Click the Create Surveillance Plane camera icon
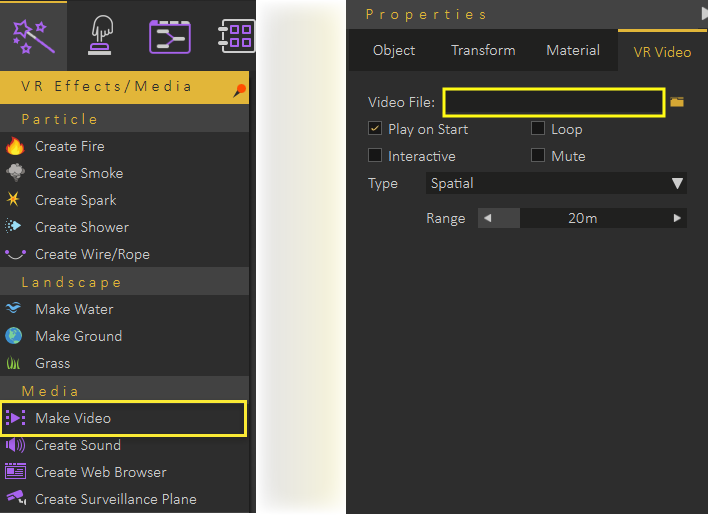Screen dimensions: 710x515 point(14,499)
